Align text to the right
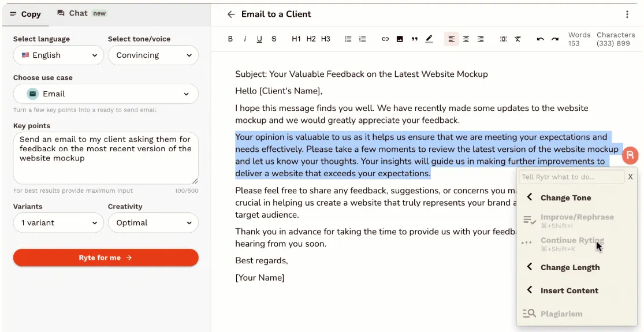The image size is (644, 332). tap(481, 39)
